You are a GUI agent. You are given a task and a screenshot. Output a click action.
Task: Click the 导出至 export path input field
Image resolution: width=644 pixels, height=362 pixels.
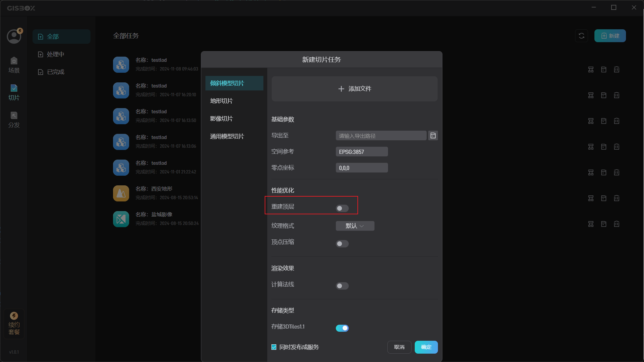[381, 136]
